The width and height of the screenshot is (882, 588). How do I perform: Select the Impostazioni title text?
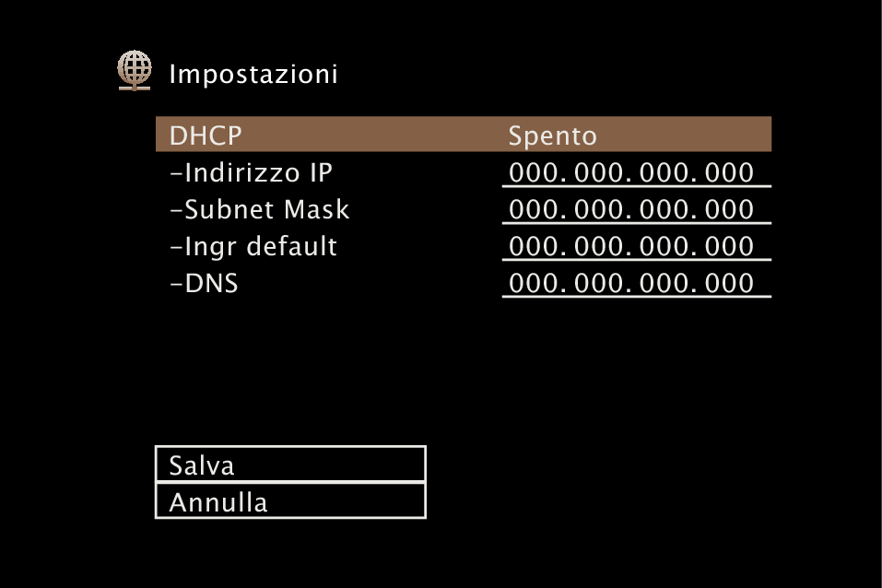click(253, 75)
